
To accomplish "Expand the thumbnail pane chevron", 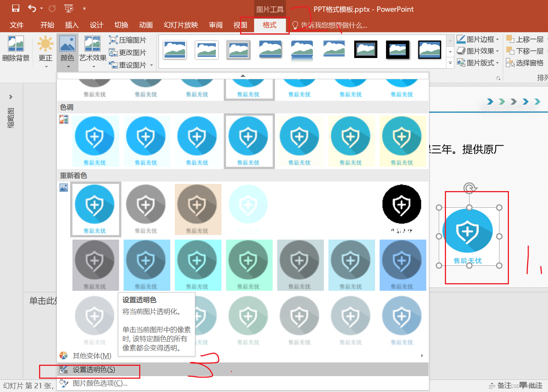I will pyautogui.click(x=11, y=97).
